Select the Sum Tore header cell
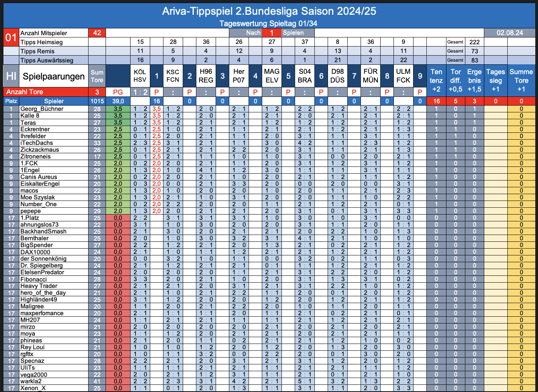 97,76
